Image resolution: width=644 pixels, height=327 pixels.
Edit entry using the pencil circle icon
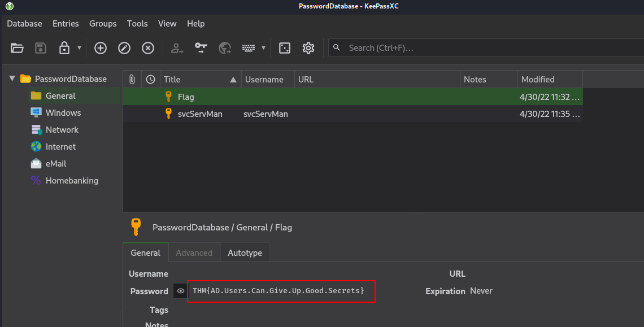point(124,48)
